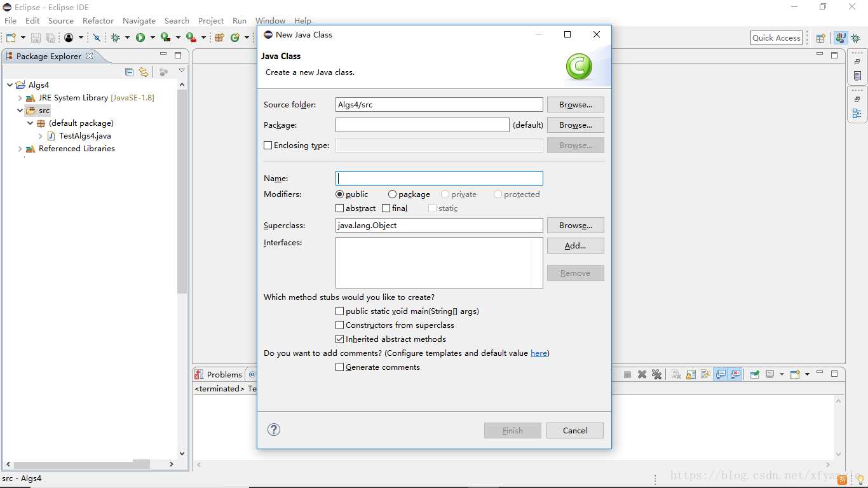Click the New Java Class toolbar icon
The width and height of the screenshot is (868, 488).
235,37
